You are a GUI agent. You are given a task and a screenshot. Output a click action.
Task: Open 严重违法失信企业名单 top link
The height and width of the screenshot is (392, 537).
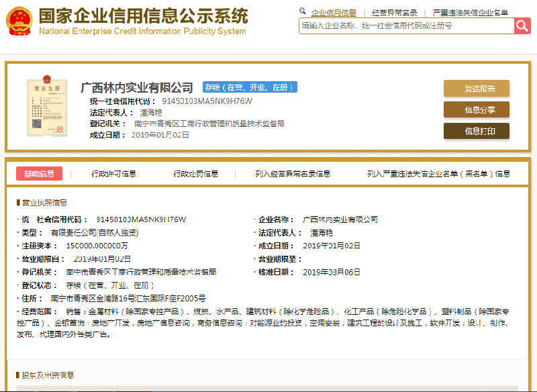coord(470,12)
